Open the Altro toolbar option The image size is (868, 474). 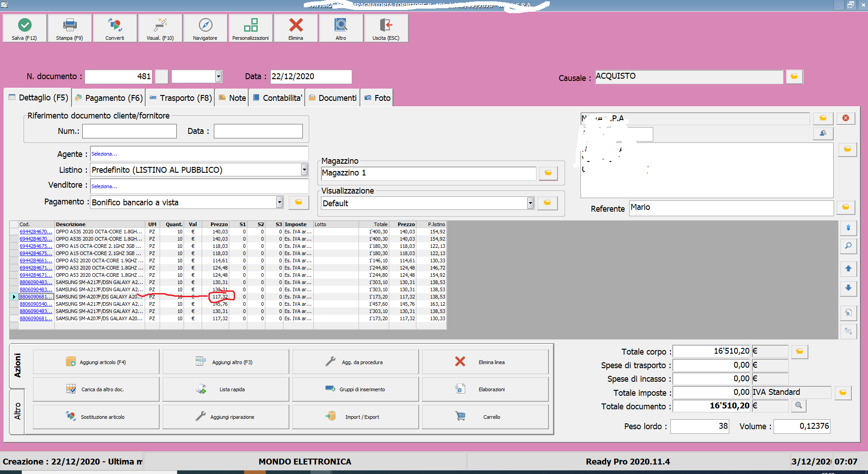coord(341,28)
